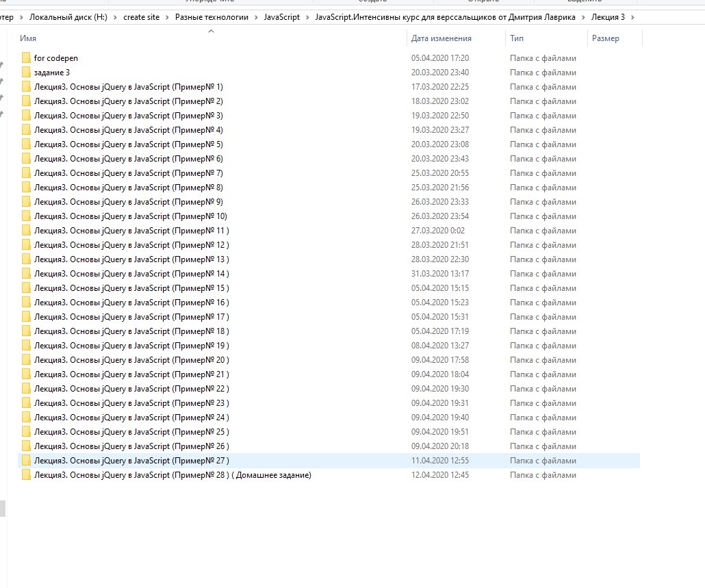Select the Пример№ 22 folder name

click(x=131, y=389)
